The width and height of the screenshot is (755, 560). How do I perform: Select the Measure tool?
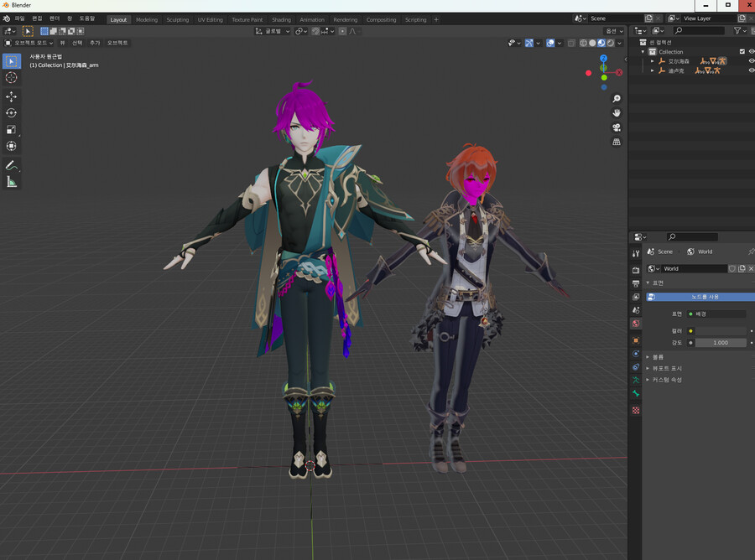click(12, 182)
